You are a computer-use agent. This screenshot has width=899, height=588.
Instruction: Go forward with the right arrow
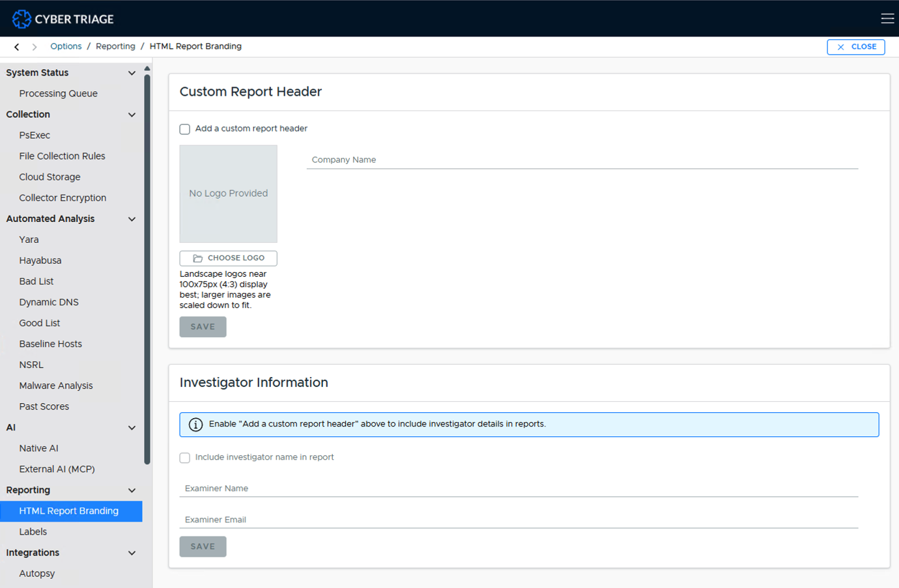(x=35, y=47)
